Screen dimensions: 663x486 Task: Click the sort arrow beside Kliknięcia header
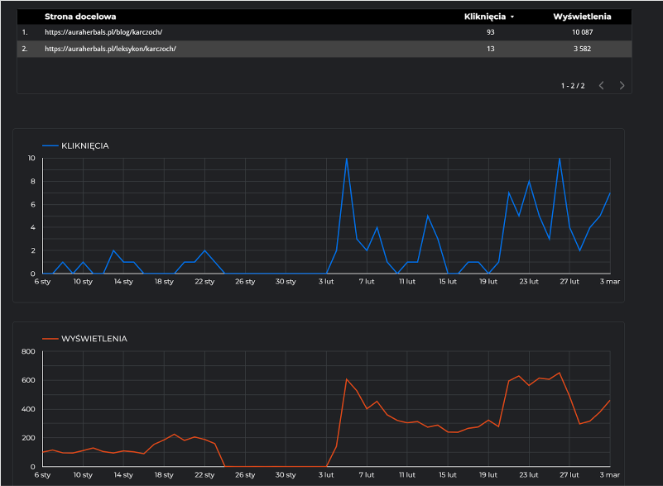coord(513,17)
